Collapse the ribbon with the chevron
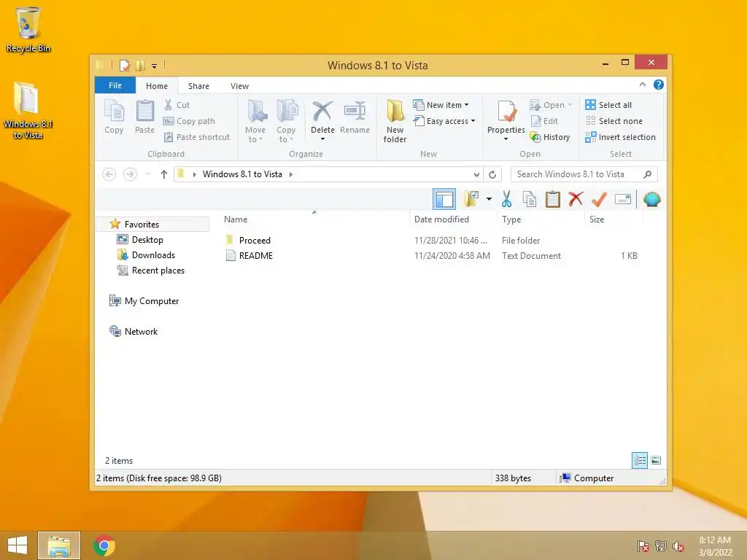The width and height of the screenshot is (747, 560). 642,85
